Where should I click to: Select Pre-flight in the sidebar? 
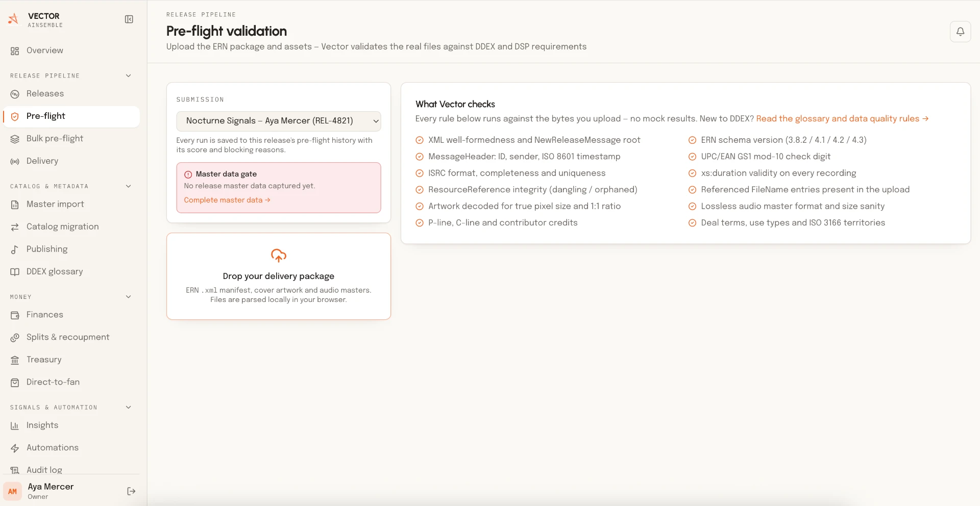coord(71,116)
